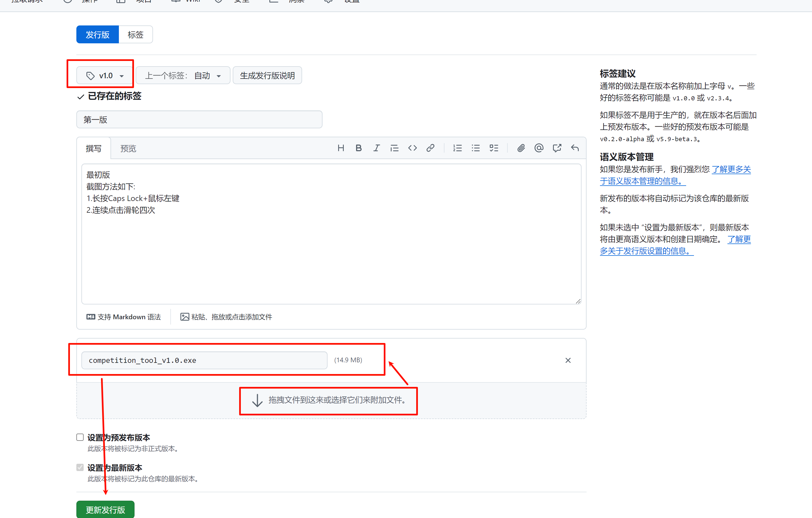Image resolution: width=812 pixels, height=518 pixels.
Task: Switch to the 标签 tab
Action: [135, 34]
